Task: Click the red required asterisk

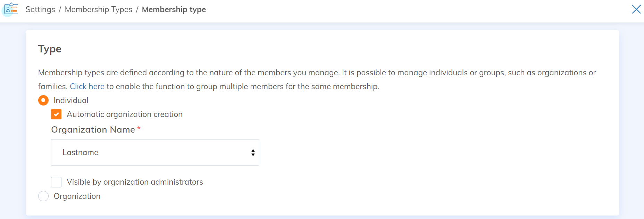Action: pyautogui.click(x=139, y=128)
